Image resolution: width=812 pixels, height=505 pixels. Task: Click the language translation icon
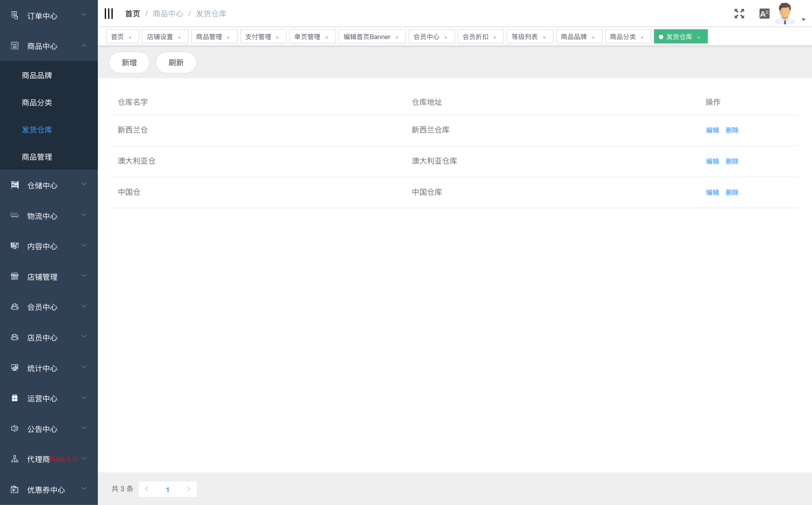coord(764,14)
